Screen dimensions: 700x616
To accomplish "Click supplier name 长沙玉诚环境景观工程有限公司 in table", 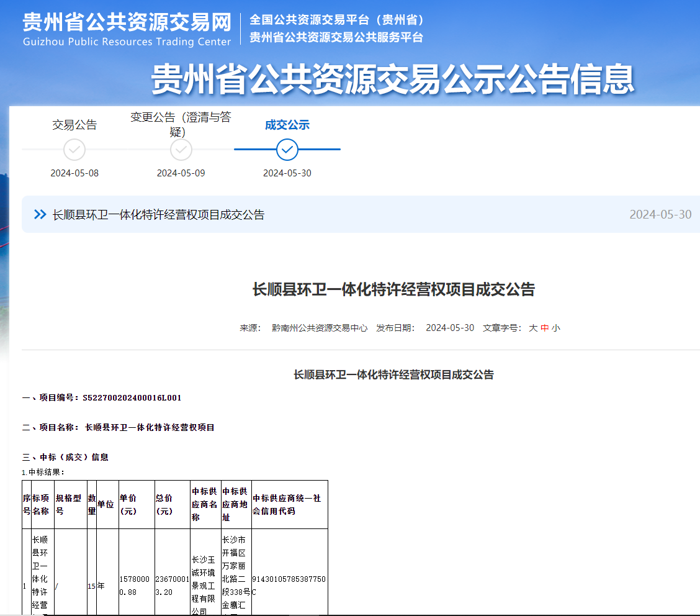I will [205, 579].
